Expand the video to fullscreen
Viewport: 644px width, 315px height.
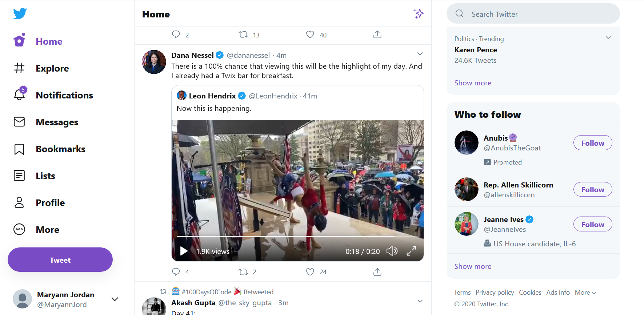[411, 251]
